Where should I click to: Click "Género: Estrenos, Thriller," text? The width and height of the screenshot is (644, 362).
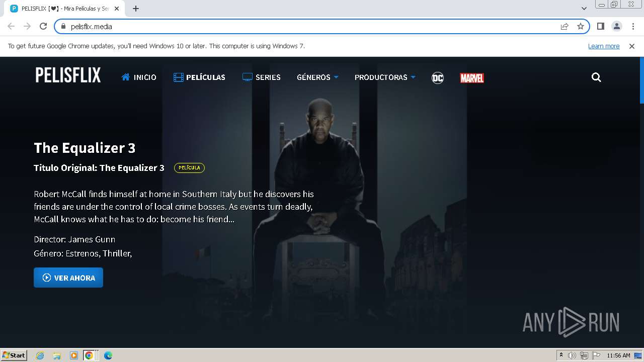(83, 253)
